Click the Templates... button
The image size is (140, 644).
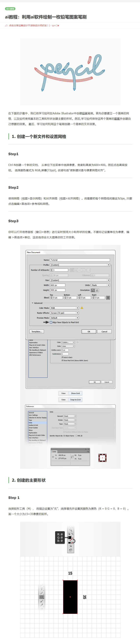point(37,331)
